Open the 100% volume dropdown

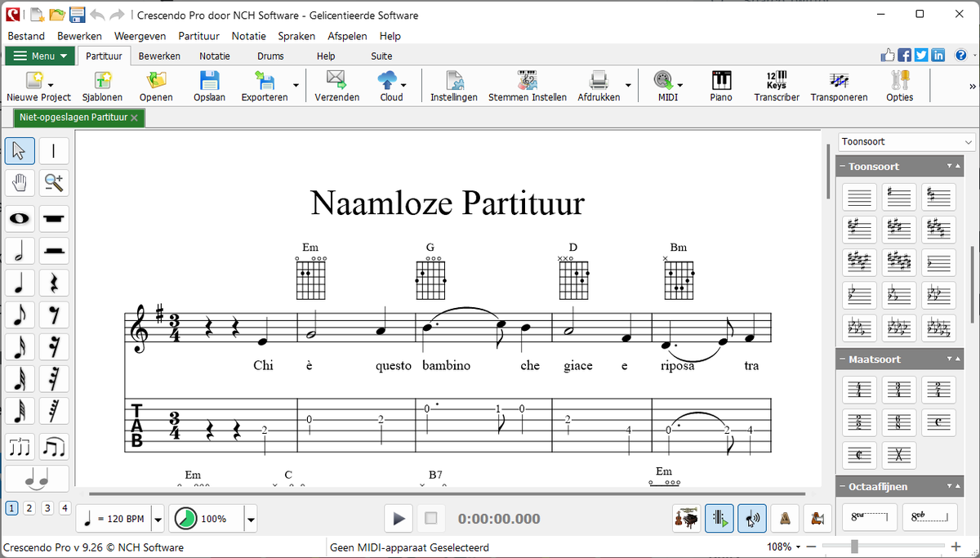[252, 519]
